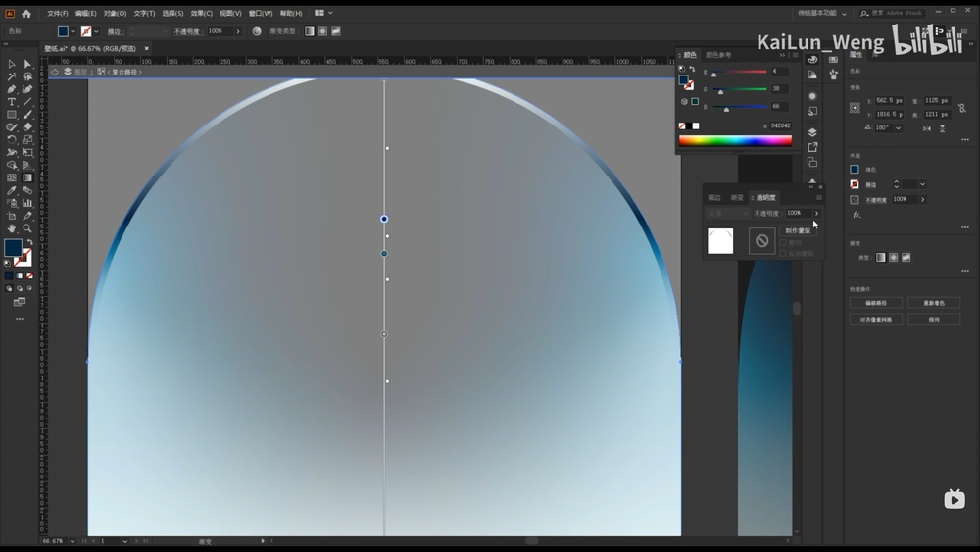Open Edit Toolbar three dots

pos(20,319)
